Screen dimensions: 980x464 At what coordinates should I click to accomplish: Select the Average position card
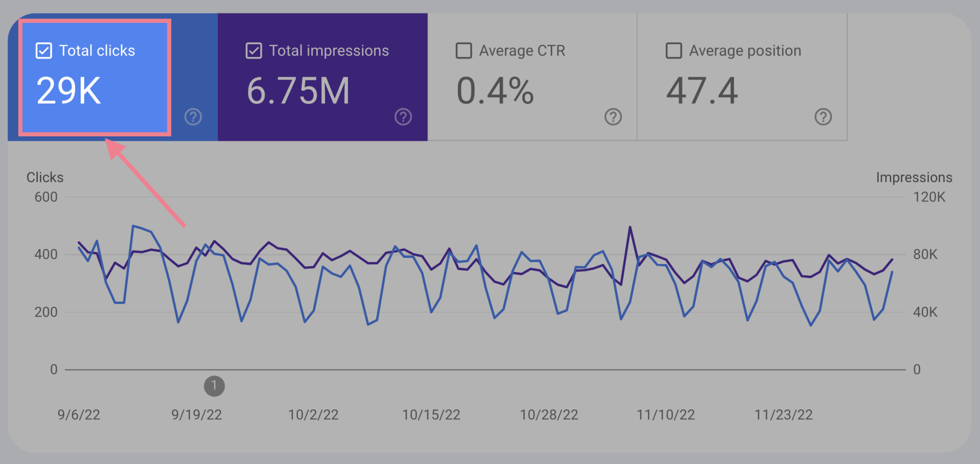[742, 75]
